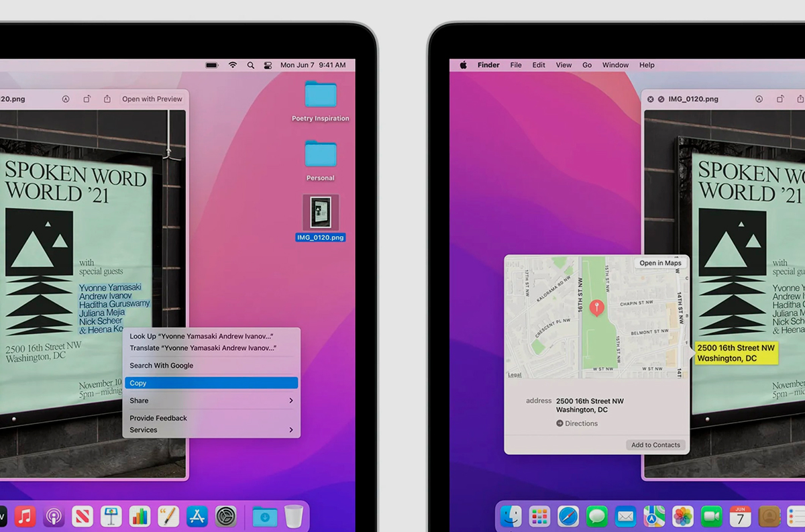Click Share icon left of Open with Preview

pos(107,99)
